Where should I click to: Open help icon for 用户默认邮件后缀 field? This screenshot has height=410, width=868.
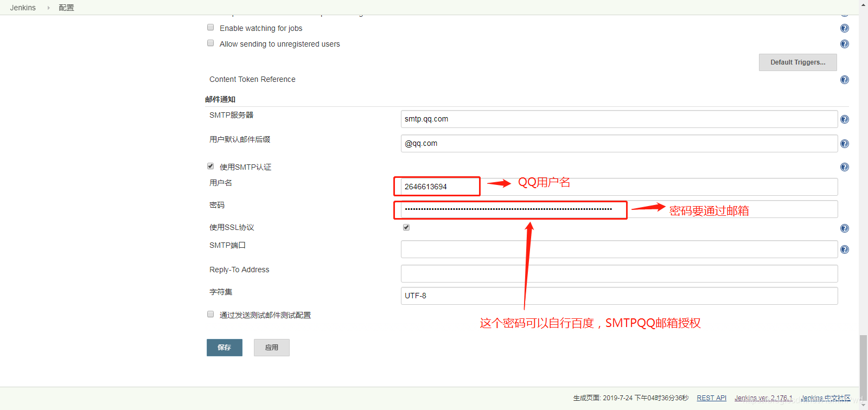(x=845, y=144)
